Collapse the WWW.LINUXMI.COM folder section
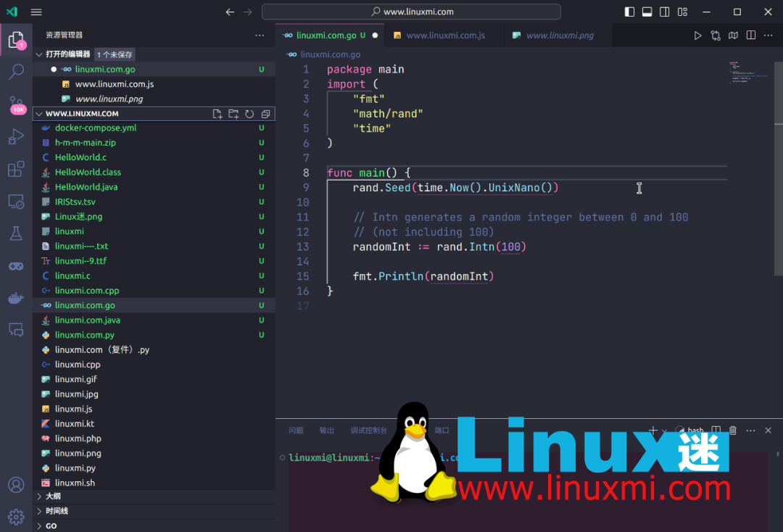The height and width of the screenshot is (532, 783). click(39, 114)
